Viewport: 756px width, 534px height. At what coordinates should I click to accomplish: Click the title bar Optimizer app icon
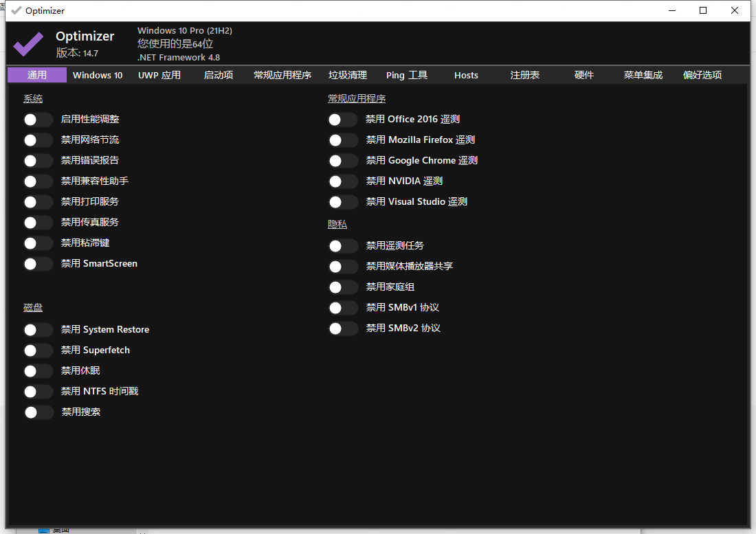pos(16,10)
